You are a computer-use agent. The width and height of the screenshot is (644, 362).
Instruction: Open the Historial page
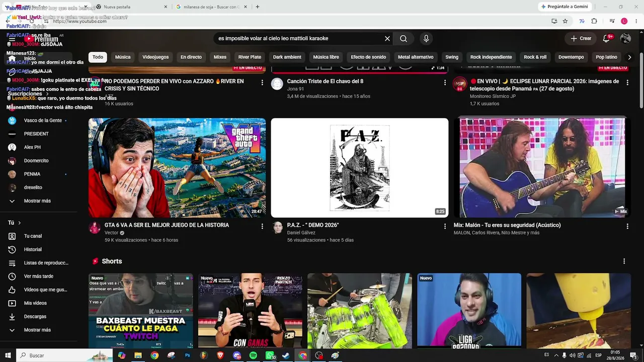[x=33, y=249]
